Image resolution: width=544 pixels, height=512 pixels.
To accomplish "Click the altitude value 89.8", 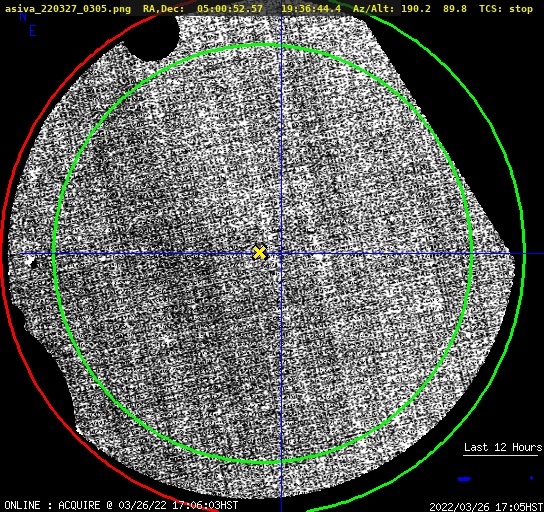I will click(x=455, y=9).
